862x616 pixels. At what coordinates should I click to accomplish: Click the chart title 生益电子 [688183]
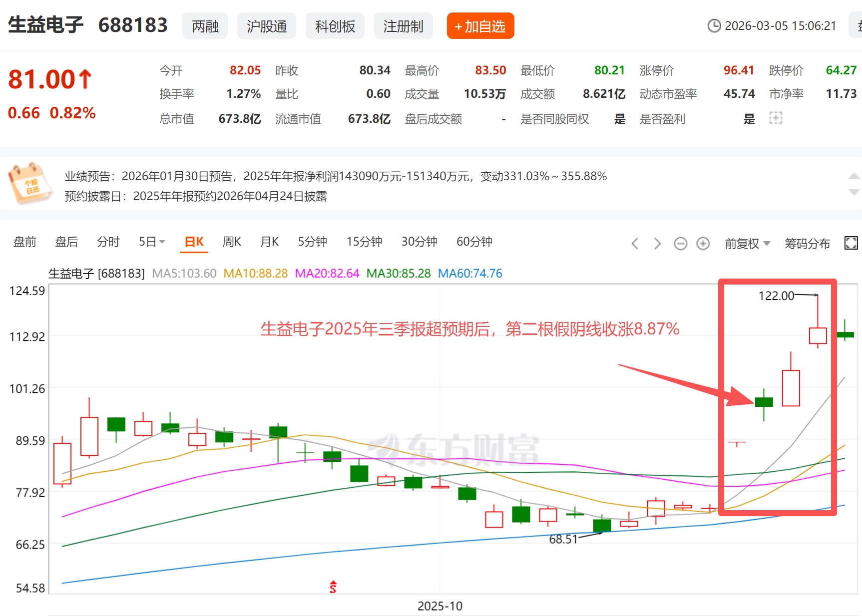(x=96, y=274)
